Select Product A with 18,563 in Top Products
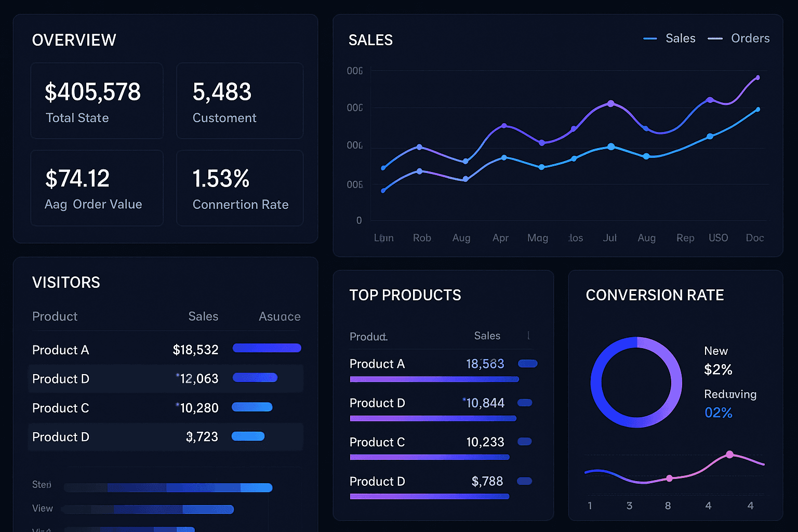The image size is (798, 532). click(x=427, y=364)
